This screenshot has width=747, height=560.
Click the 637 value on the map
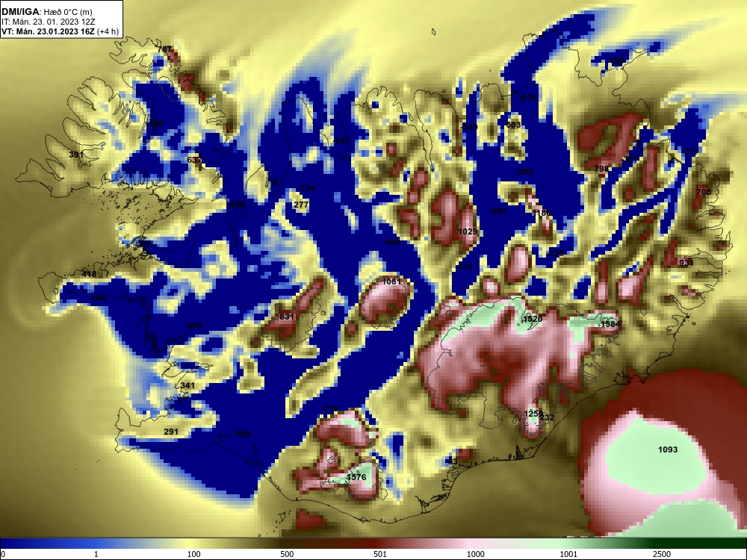pyautogui.click(x=194, y=160)
